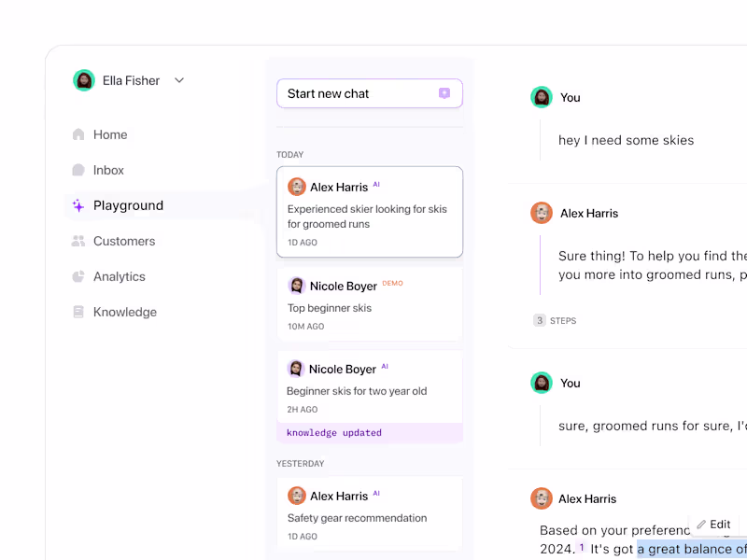Viewport: 747px width, 560px height.
Task: Click Ella Fisher's profile avatar
Action: [x=84, y=80]
